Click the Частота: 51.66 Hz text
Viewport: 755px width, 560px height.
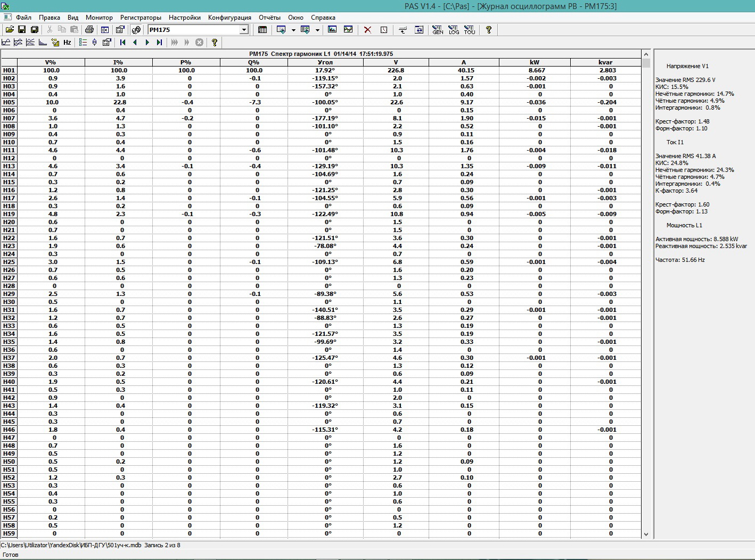coord(680,260)
